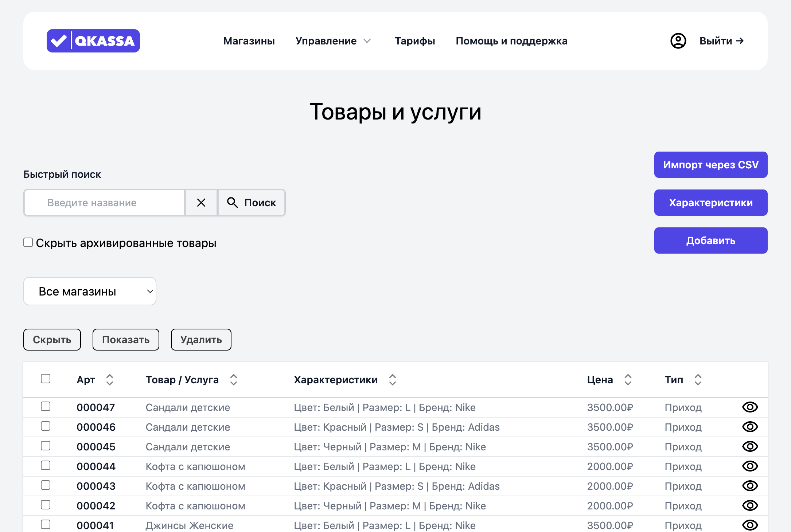Enable Скрыть архивированные товары checkbox
This screenshot has width=791, height=532.
pyautogui.click(x=28, y=242)
